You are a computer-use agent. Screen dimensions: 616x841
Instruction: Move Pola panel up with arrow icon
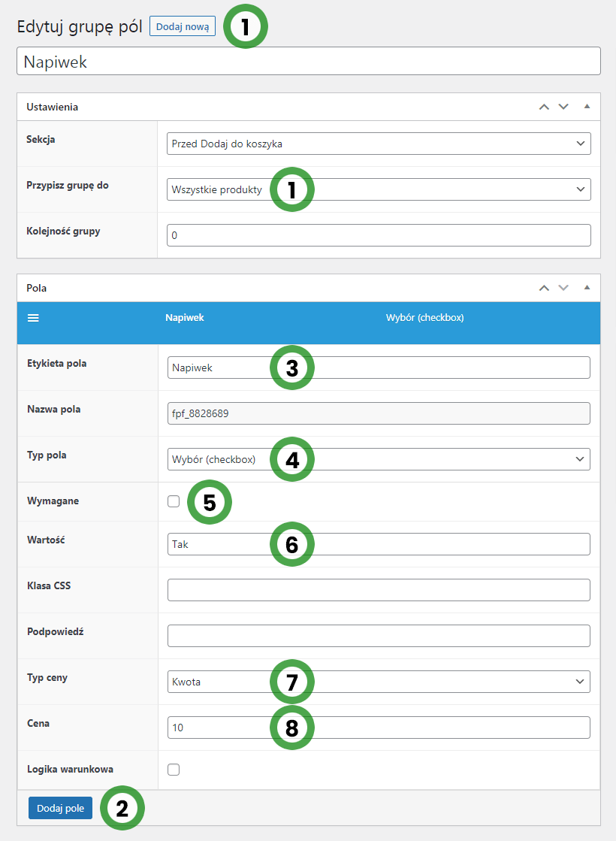[x=545, y=288]
